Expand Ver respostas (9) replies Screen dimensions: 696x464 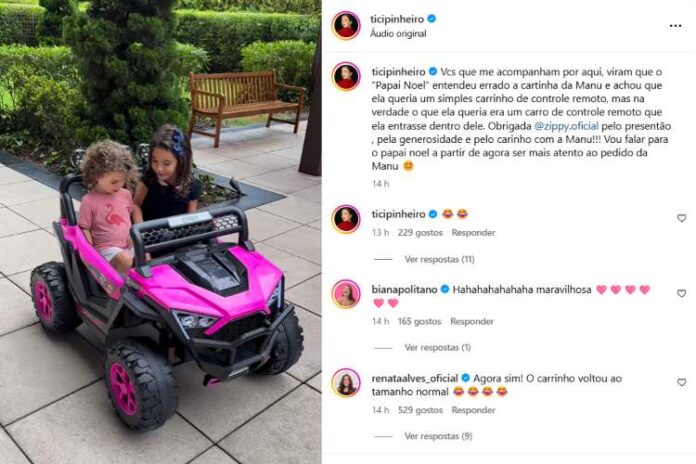click(x=438, y=436)
